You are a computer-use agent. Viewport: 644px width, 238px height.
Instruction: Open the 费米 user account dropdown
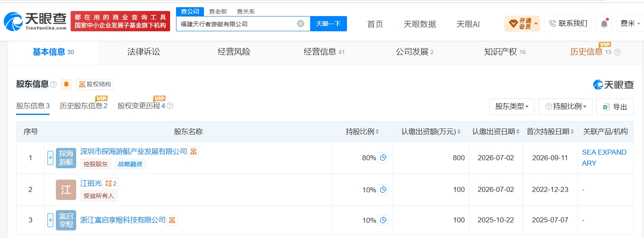[x=630, y=24]
